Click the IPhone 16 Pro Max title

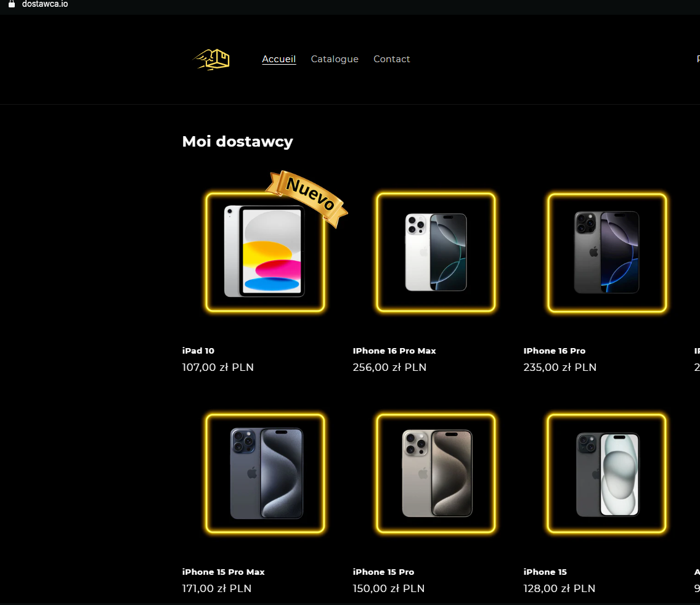coord(394,351)
